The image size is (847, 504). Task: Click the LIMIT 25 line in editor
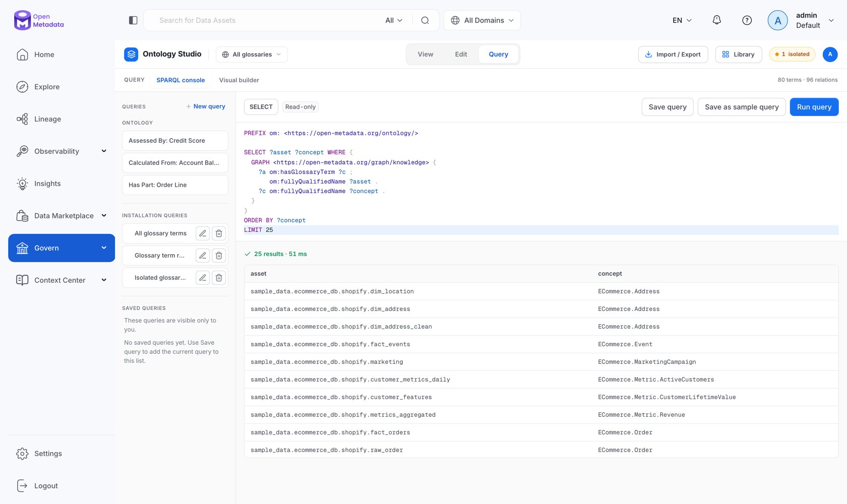pos(541,230)
